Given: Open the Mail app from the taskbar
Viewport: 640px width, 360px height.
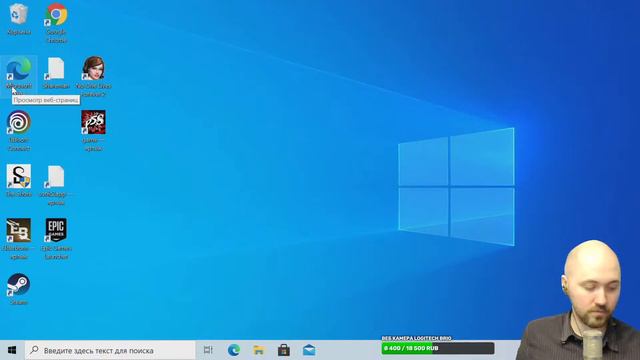Looking at the screenshot, I should [x=309, y=350].
